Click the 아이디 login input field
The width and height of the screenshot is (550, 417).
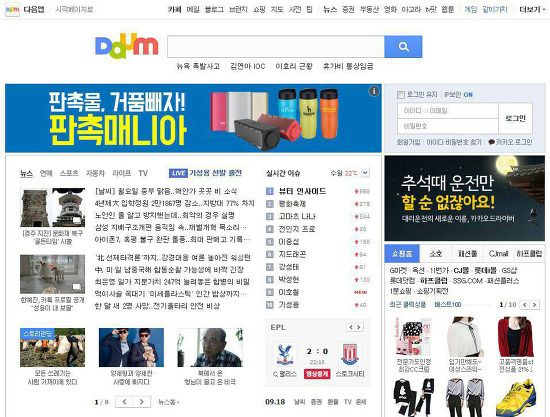coord(448,111)
